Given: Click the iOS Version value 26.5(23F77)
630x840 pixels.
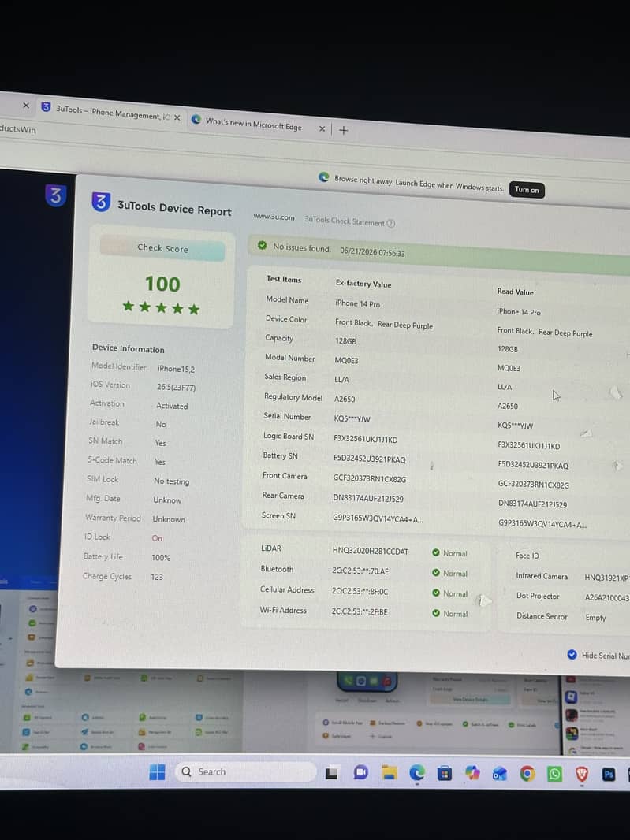Looking at the screenshot, I should click(x=177, y=388).
